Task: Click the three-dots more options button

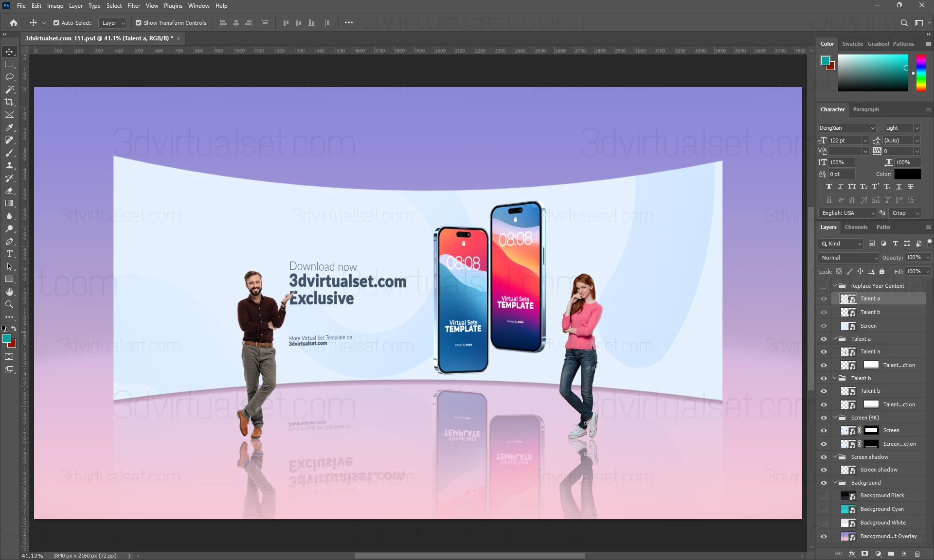Action: point(349,23)
